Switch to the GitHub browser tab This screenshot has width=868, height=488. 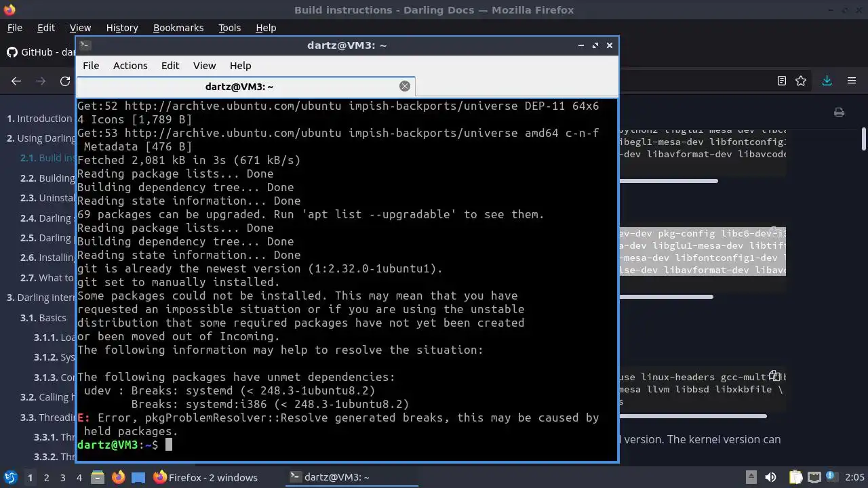click(39, 52)
